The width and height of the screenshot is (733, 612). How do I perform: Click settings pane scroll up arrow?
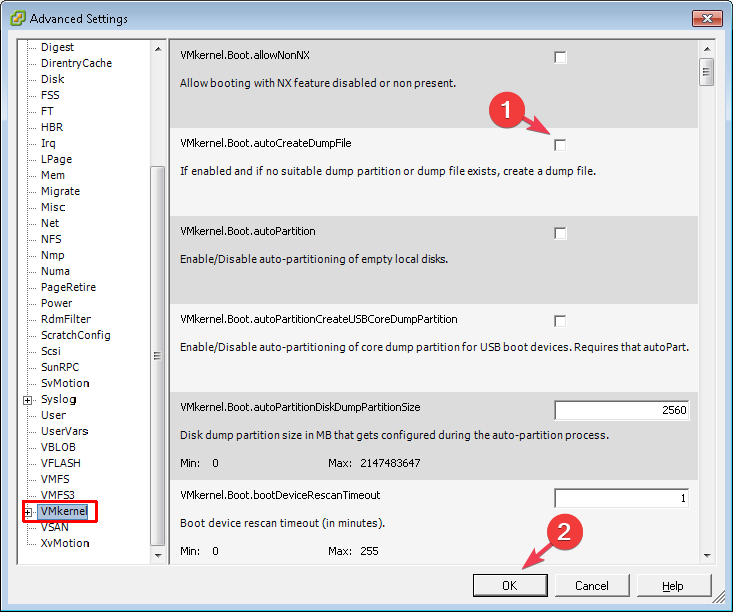coord(707,49)
